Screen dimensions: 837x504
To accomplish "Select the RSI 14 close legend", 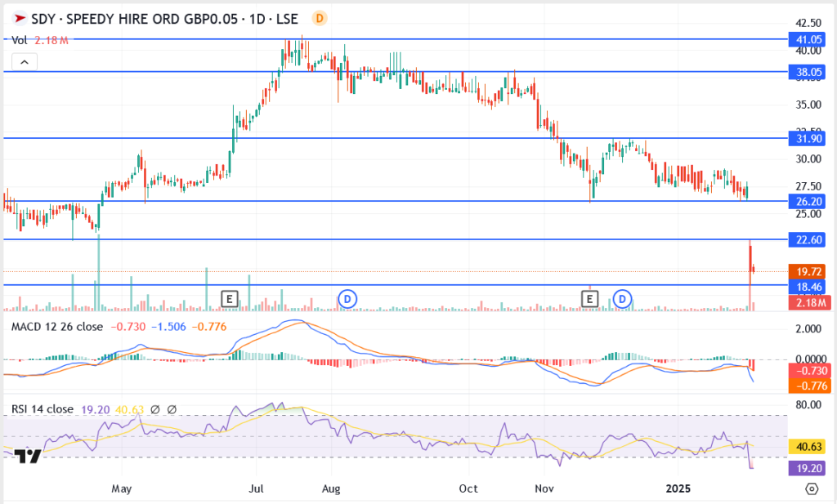I will pos(43,409).
